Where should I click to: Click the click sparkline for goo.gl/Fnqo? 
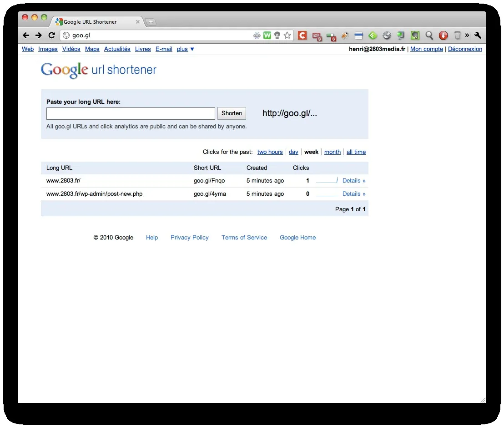[x=327, y=180]
